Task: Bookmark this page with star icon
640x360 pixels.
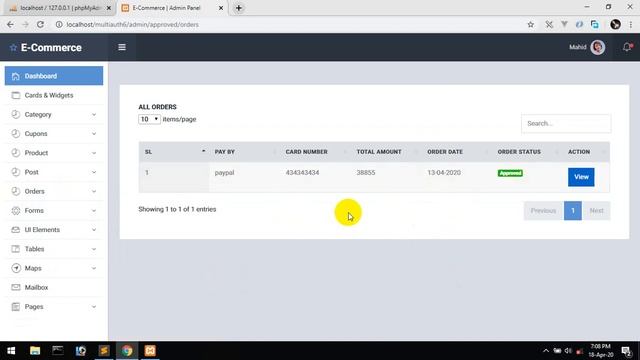Action: [x=531, y=24]
